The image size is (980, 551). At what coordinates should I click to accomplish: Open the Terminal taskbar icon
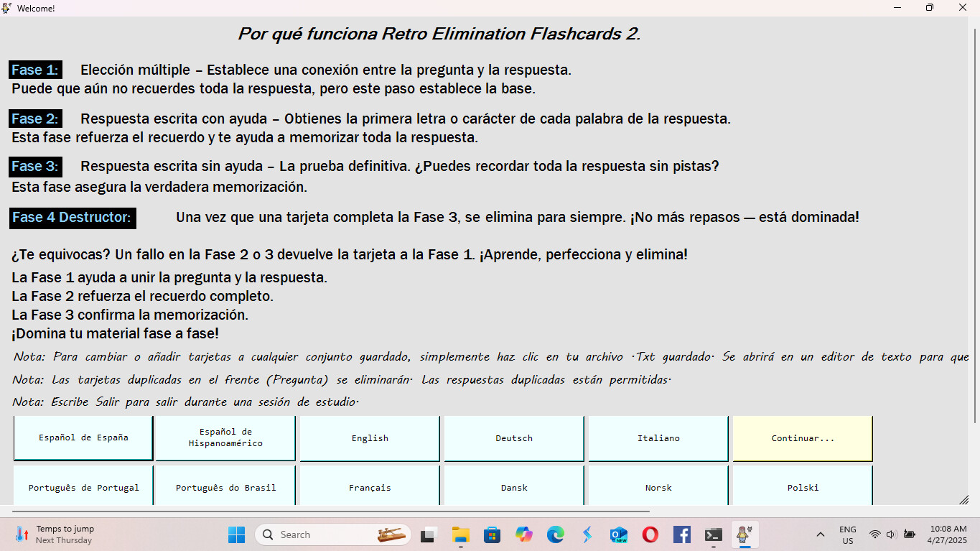coord(713,534)
